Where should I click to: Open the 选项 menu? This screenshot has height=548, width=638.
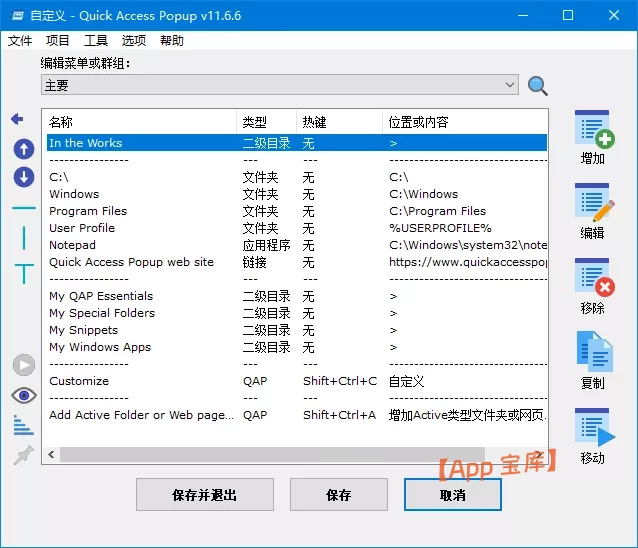pos(133,41)
